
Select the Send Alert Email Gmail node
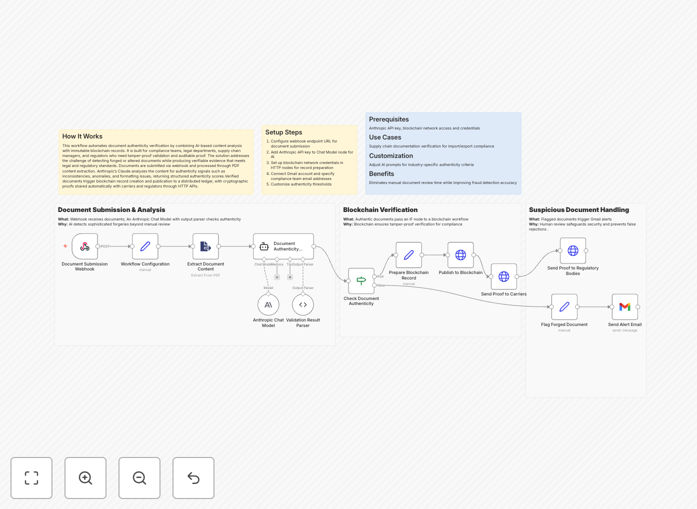(625, 307)
